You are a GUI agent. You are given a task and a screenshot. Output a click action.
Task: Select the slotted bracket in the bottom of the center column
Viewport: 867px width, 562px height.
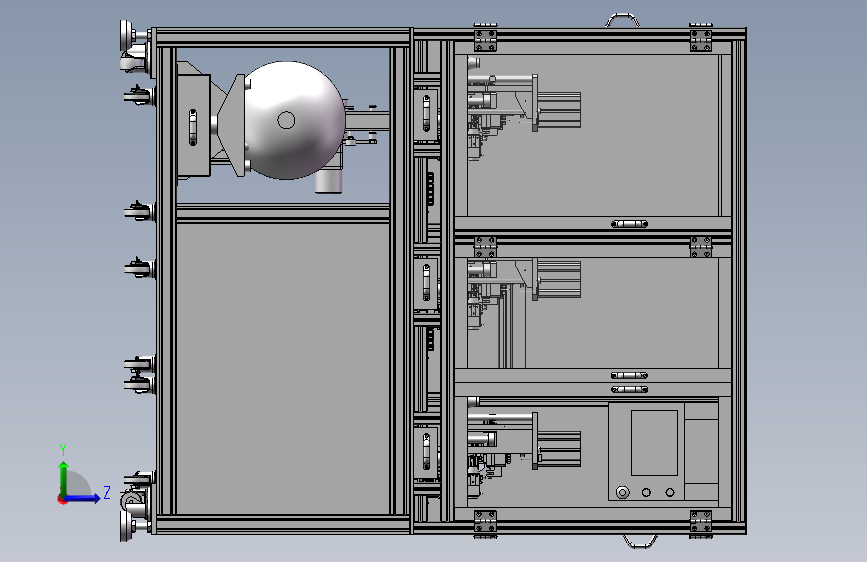pyautogui.click(x=426, y=451)
